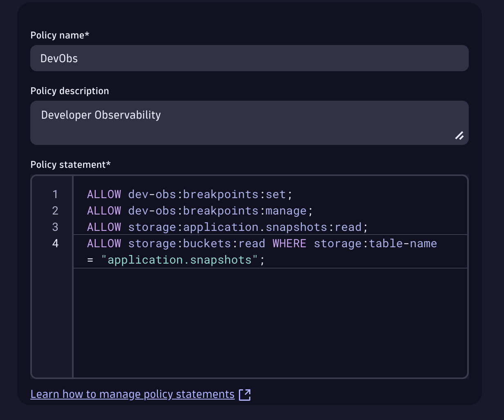
Task: Click dev-obs:breakpoints:manage on line 2
Action: coord(219,211)
